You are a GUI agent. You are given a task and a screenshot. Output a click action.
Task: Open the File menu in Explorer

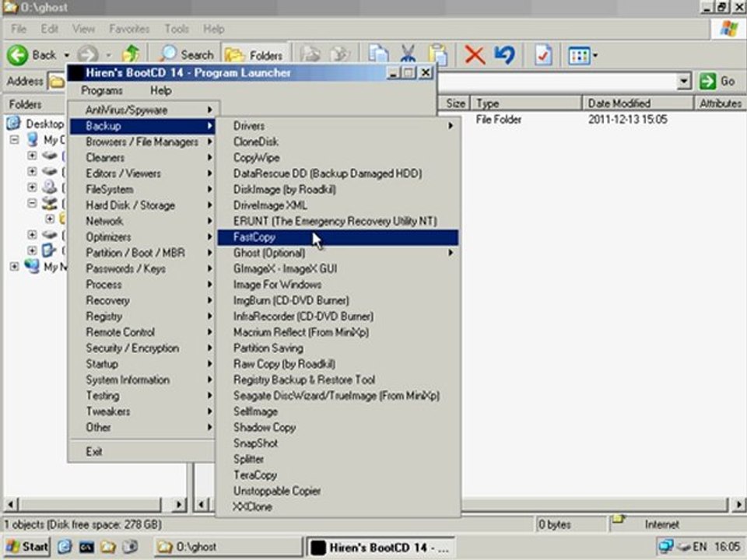click(19, 29)
